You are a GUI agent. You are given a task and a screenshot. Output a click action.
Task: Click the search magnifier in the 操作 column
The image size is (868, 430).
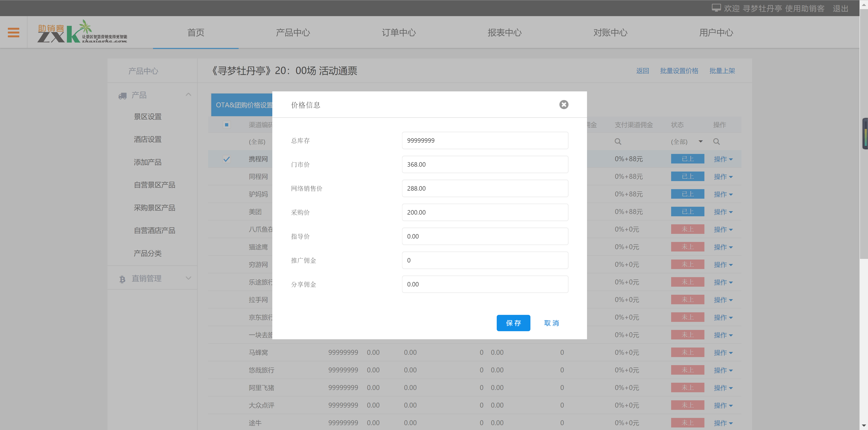pos(716,141)
